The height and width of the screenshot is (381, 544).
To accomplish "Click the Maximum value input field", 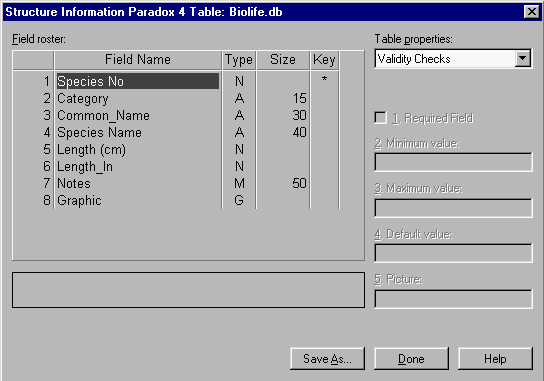I will tap(453, 208).
